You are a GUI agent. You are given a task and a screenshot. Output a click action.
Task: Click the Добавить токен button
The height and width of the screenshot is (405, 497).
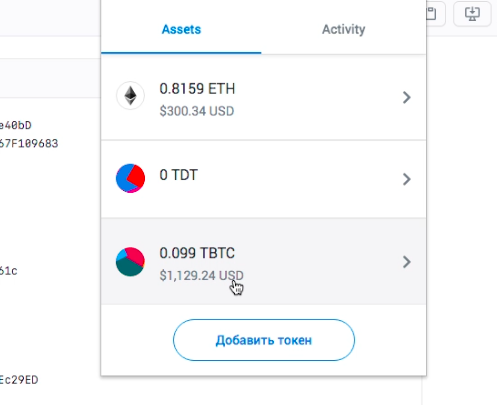pyautogui.click(x=264, y=340)
